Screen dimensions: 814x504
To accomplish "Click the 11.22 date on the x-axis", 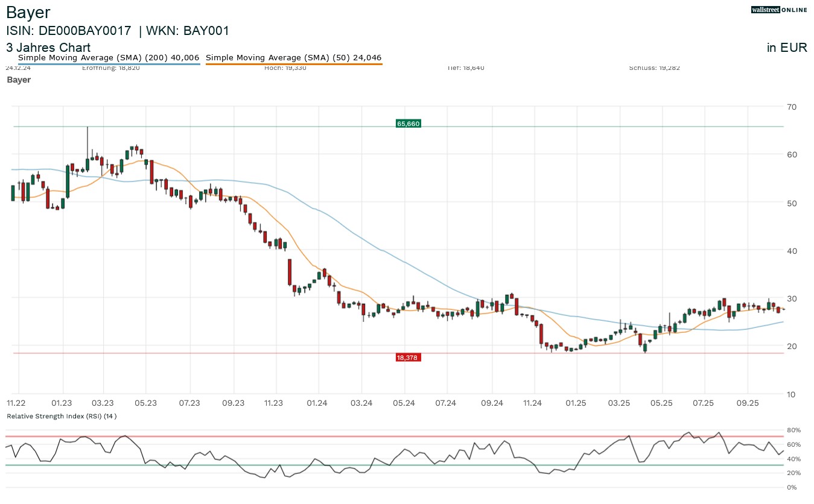I will point(16,403).
